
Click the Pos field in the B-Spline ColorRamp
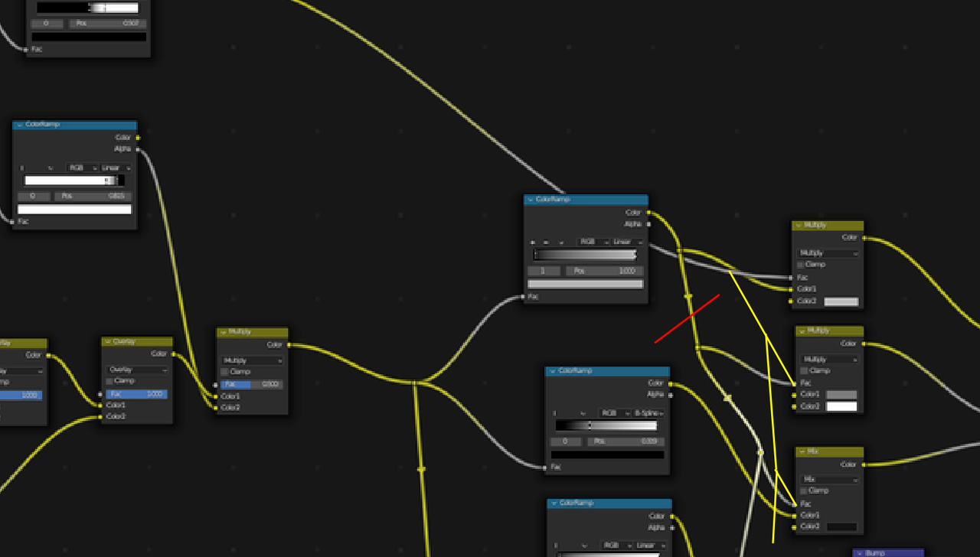(626, 441)
